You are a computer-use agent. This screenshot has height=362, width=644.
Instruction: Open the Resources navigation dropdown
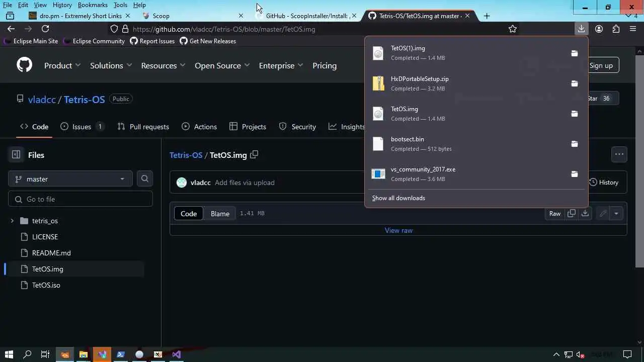pyautogui.click(x=163, y=65)
